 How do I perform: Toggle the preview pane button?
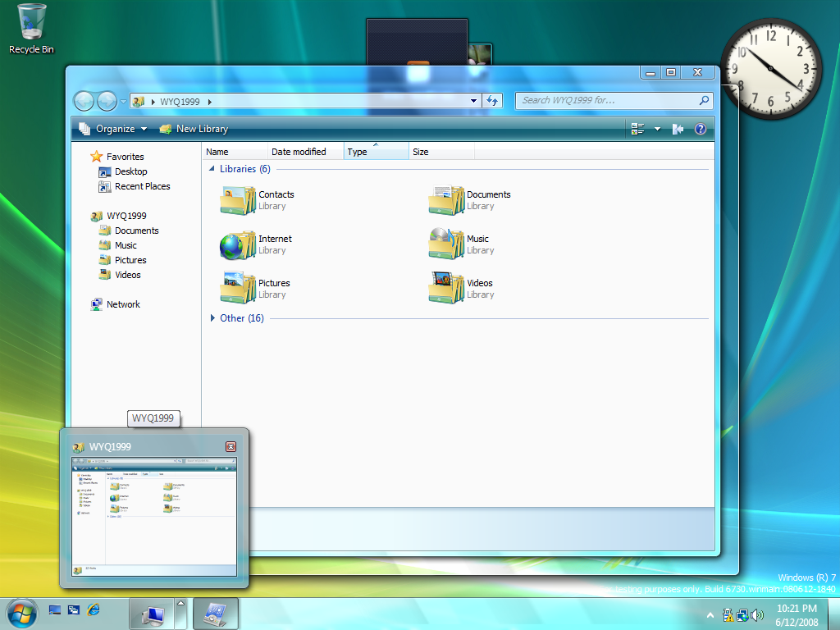pos(678,129)
